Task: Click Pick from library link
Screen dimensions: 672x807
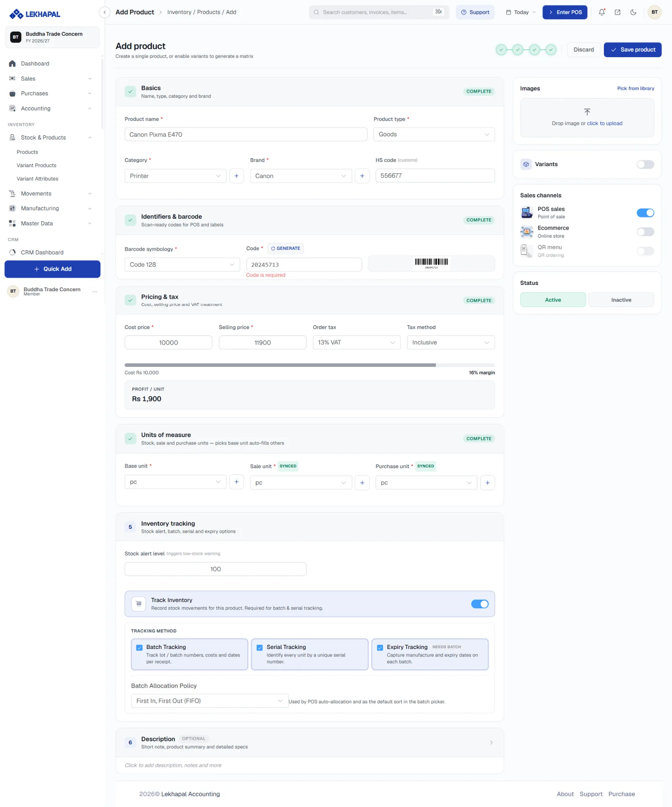Action: click(635, 88)
